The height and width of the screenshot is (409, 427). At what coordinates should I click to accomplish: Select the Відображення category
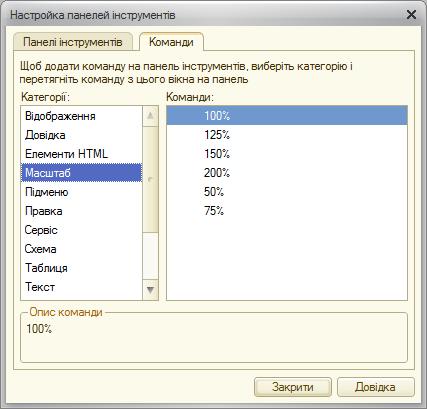(x=81, y=116)
